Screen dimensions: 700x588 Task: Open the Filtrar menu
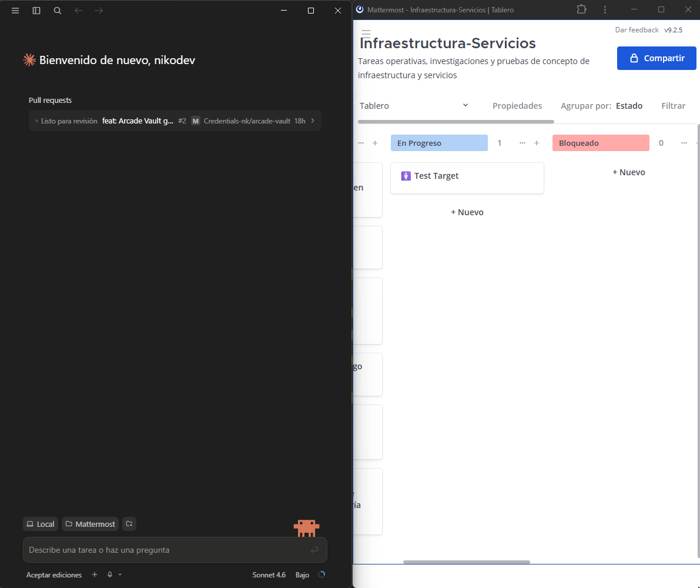click(673, 106)
